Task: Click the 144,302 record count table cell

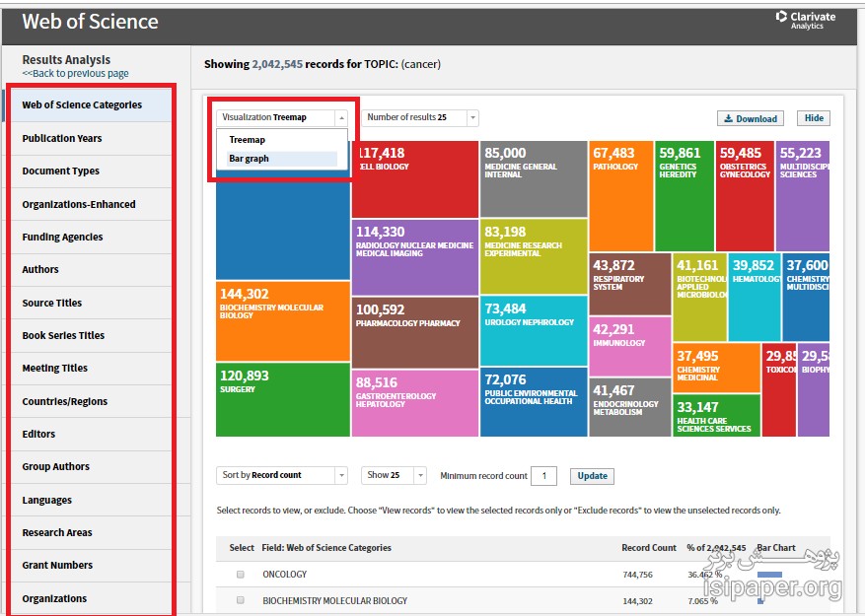Action: click(637, 601)
